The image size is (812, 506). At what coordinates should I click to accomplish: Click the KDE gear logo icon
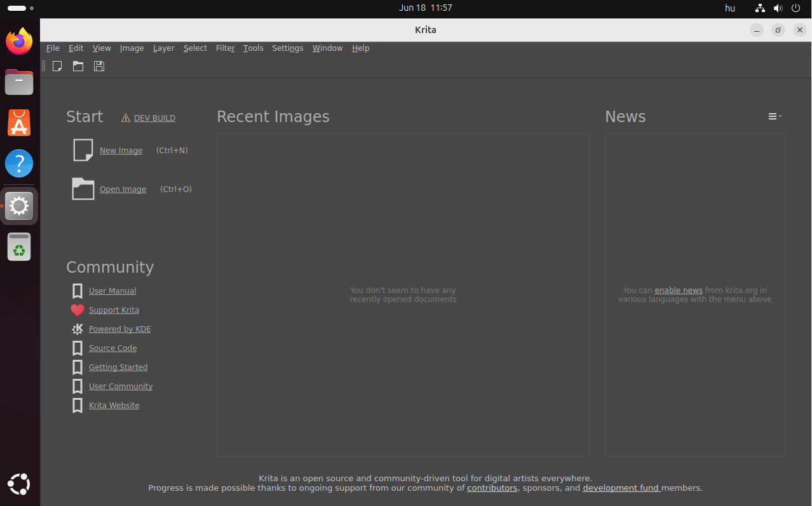(78, 329)
